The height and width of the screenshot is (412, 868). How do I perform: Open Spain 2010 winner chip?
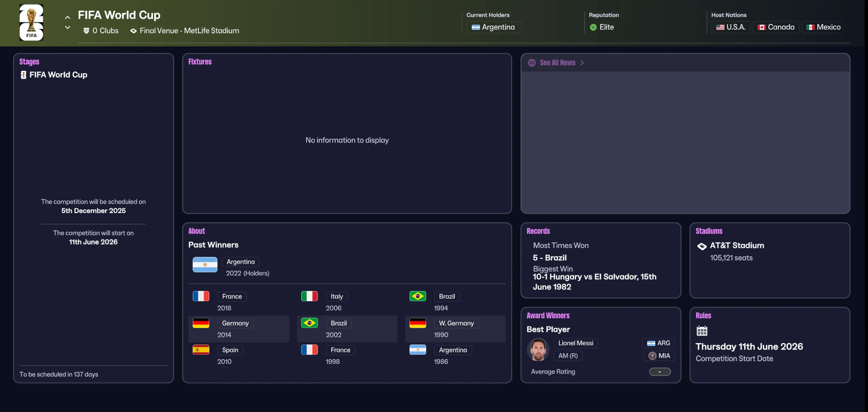[230, 350]
